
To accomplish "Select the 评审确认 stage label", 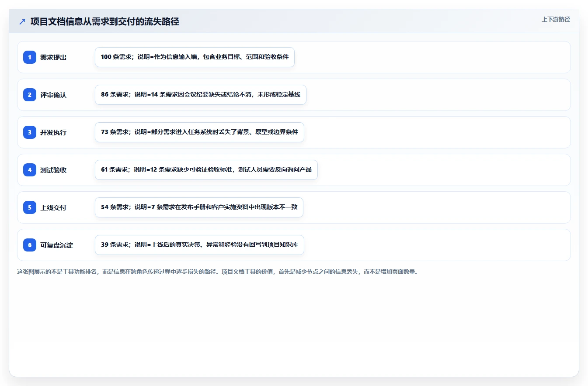I will 53,95.
